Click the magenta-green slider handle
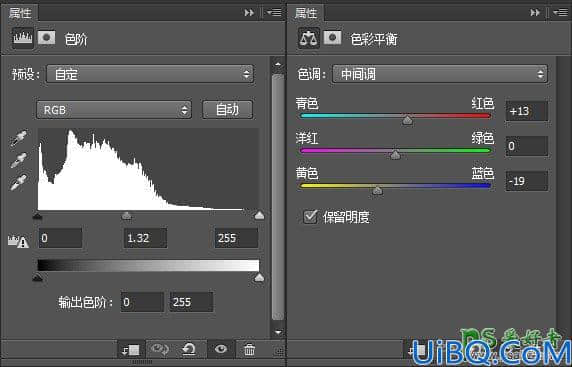572x367 pixels. tap(395, 155)
